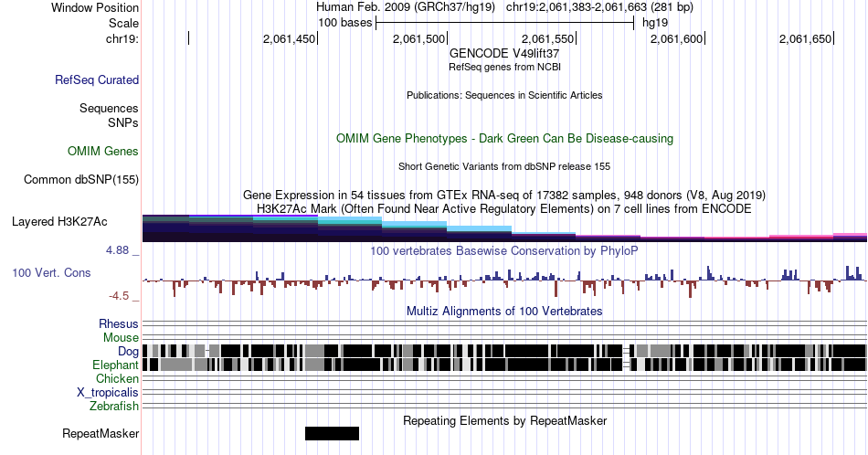Click the 100 Vert. Cons label
This screenshot has height=455, width=868.
click(x=51, y=272)
